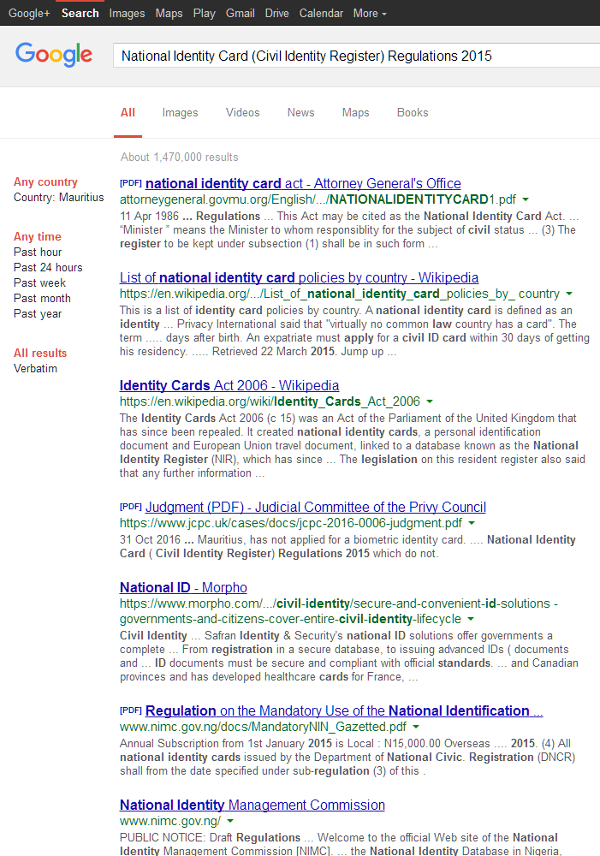Screen dimensions: 600x856
Task: Open dropdown arrow next to jcpc.uk judgment URL
Action: click(471, 524)
